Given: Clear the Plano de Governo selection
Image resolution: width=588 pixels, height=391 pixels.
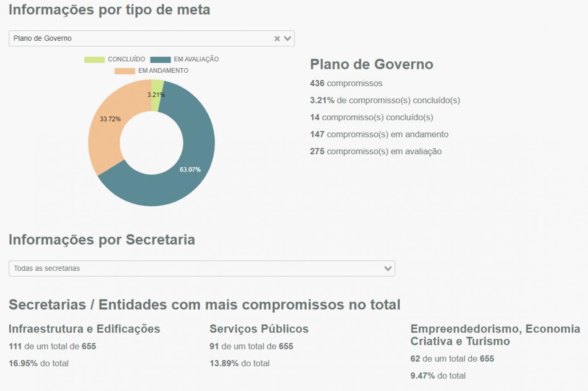Looking at the screenshot, I should (277, 39).
